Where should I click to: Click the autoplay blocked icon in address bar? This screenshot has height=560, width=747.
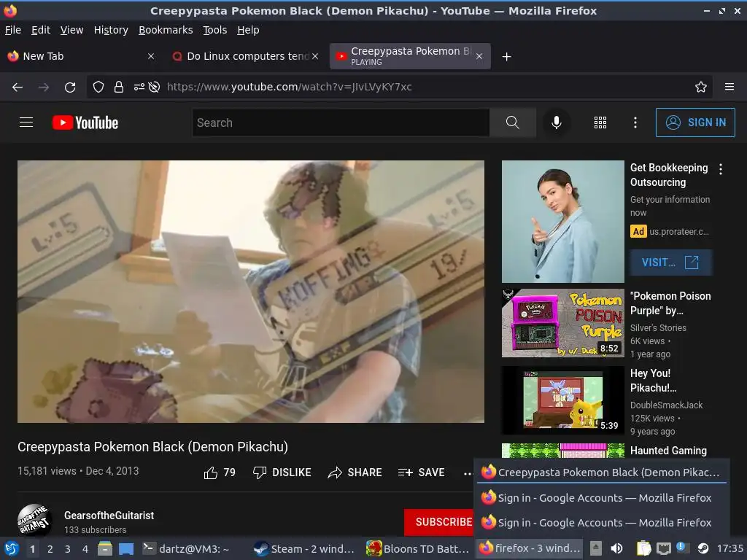tap(154, 87)
